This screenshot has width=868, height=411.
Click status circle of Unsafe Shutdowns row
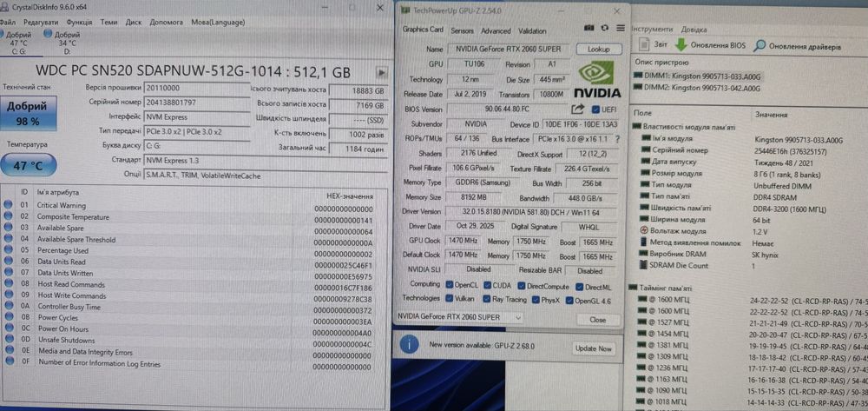[8, 340]
